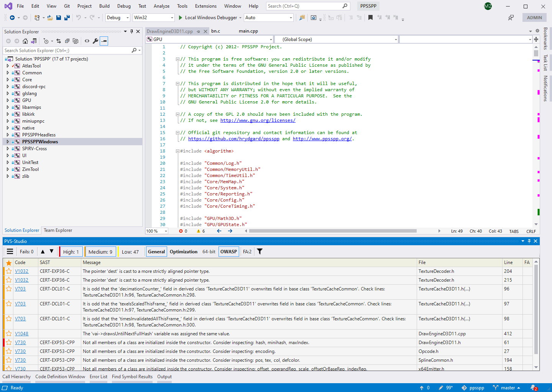Image resolution: width=552 pixels, height=392 pixels.
Task: Open the V1048 warning code link
Action: pyautogui.click(x=21, y=334)
